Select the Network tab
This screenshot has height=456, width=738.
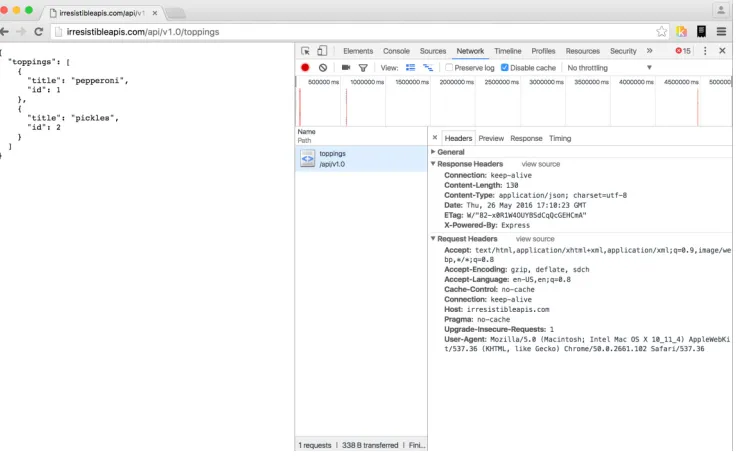coord(470,51)
